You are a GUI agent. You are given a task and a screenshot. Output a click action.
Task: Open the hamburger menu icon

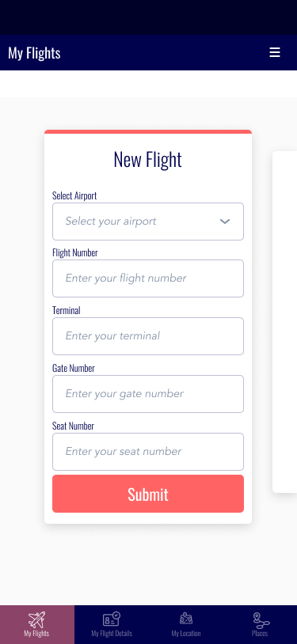(274, 52)
